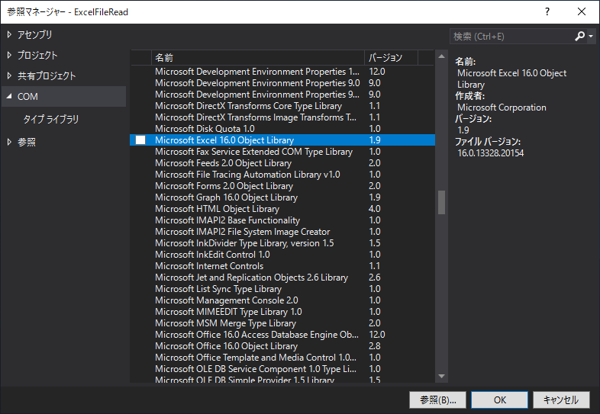The width and height of the screenshot is (600, 414).
Task: Click the キャンセル button
Action: (x=561, y=400)
